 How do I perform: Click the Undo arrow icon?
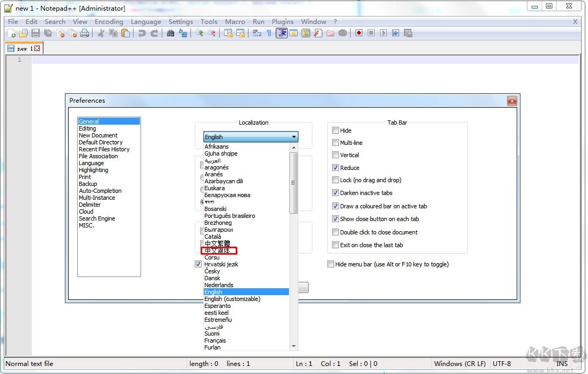click(140, 33)
